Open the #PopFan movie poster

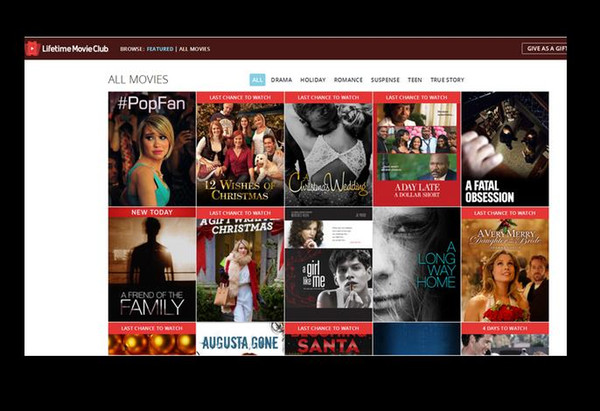152,149
